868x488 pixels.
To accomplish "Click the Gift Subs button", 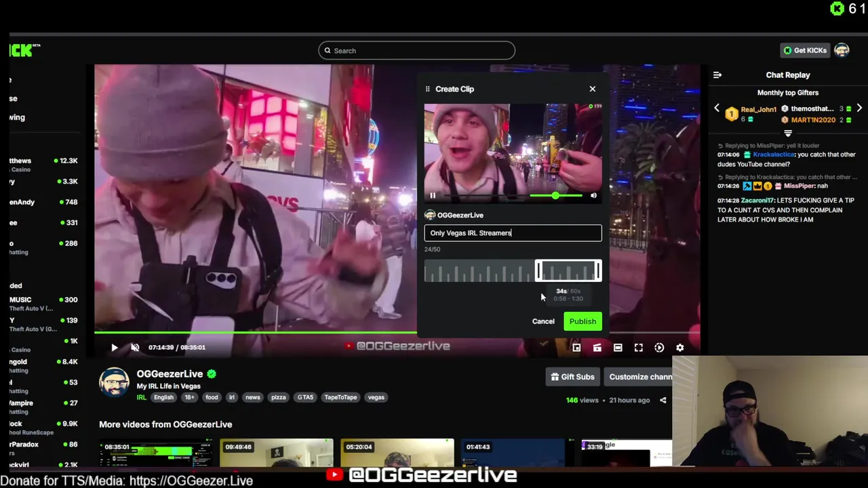I will [573, 377].
